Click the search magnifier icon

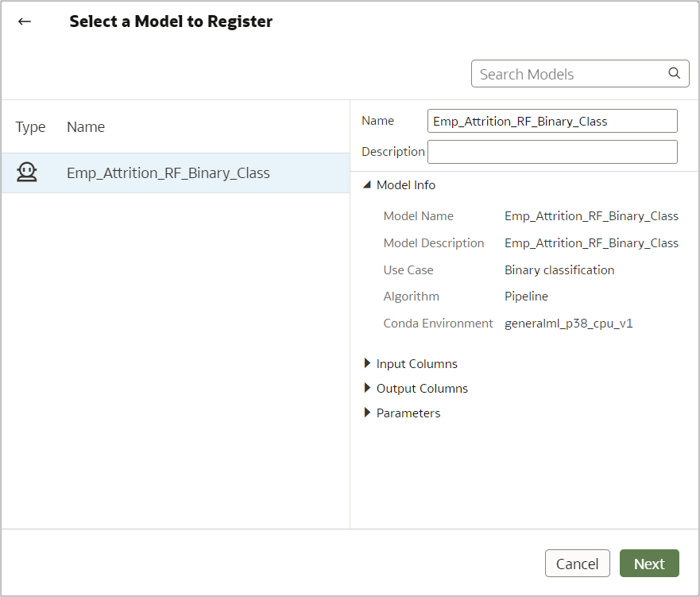click(674, 73)
